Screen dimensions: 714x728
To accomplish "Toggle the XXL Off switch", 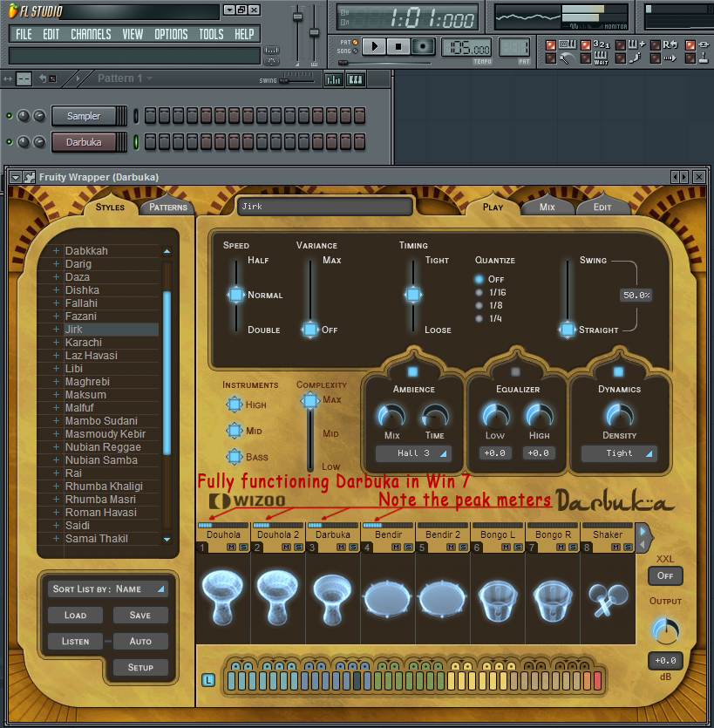I will click(665, 576).
